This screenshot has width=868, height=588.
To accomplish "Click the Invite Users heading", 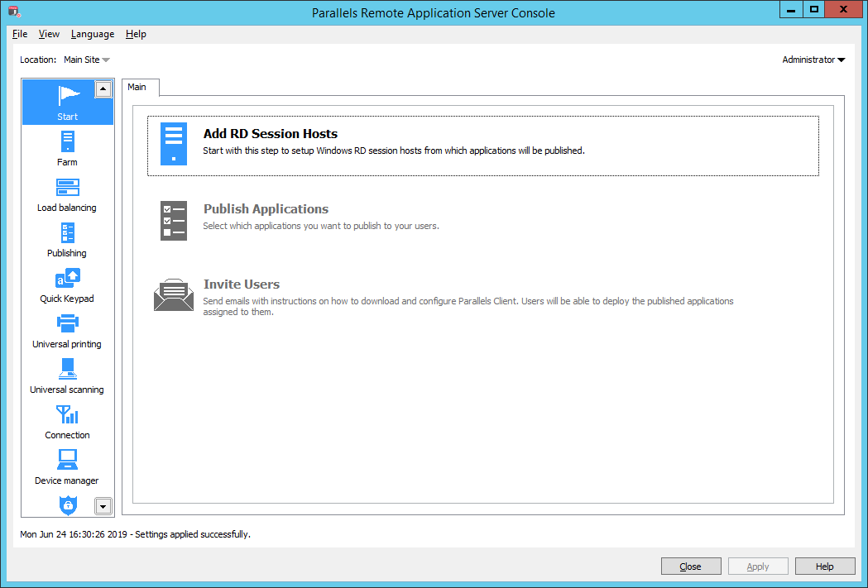I will (x=242, y=284).
